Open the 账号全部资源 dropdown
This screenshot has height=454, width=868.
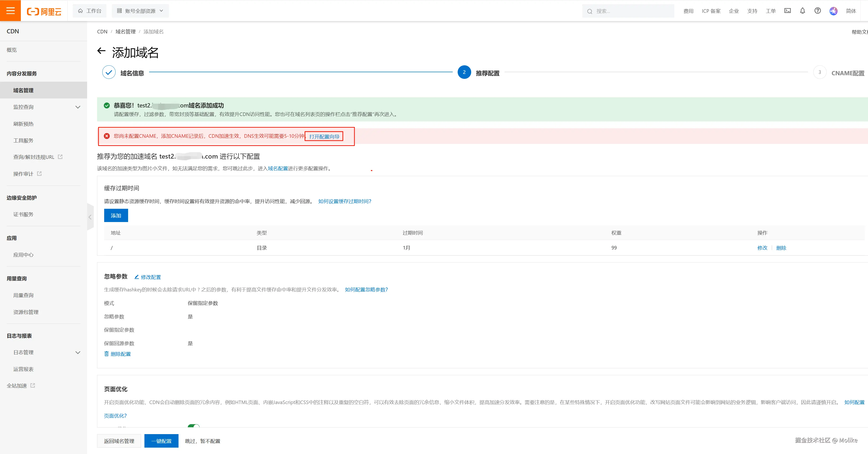[x=140, y=11]
